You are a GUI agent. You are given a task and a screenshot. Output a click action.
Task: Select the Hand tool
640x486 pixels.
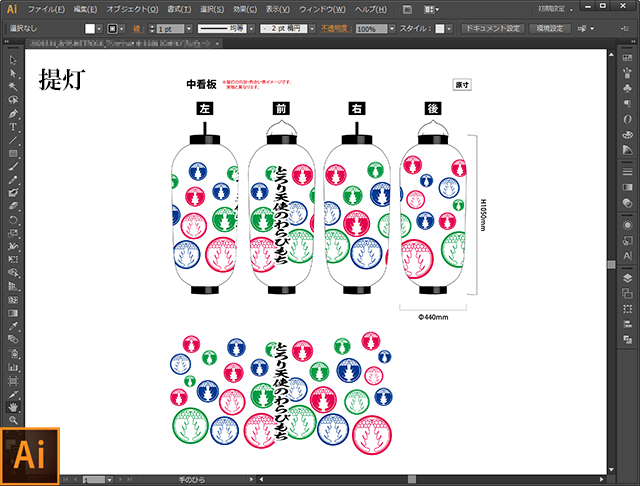pos(13,407)
